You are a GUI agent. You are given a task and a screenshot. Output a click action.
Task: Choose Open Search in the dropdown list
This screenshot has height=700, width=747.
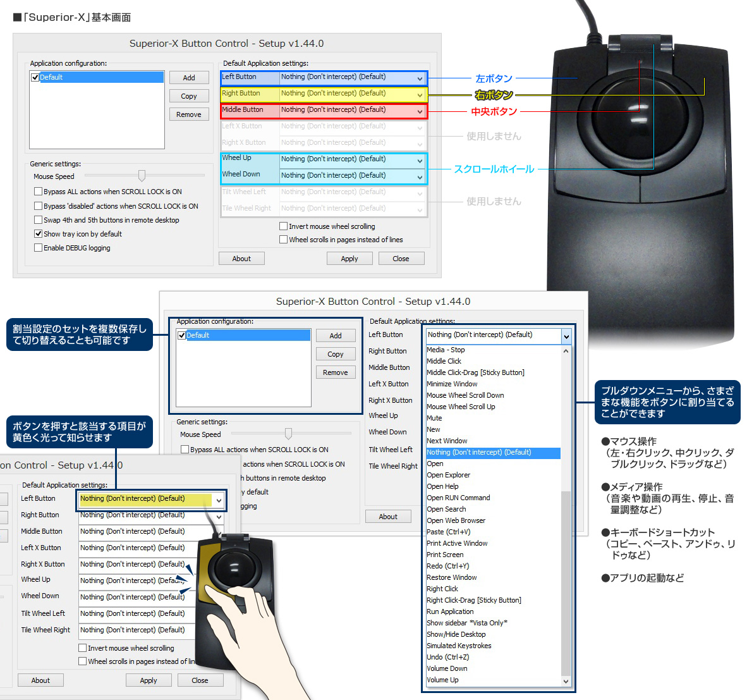point(493,510)
